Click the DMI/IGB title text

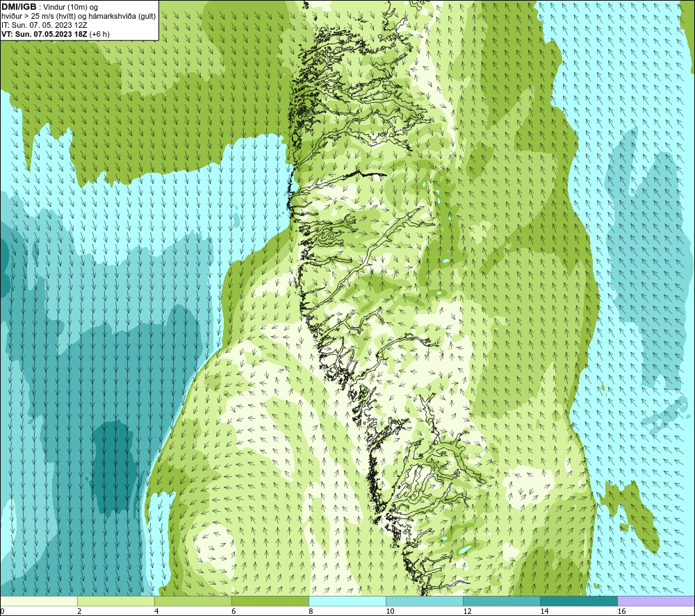19,7
